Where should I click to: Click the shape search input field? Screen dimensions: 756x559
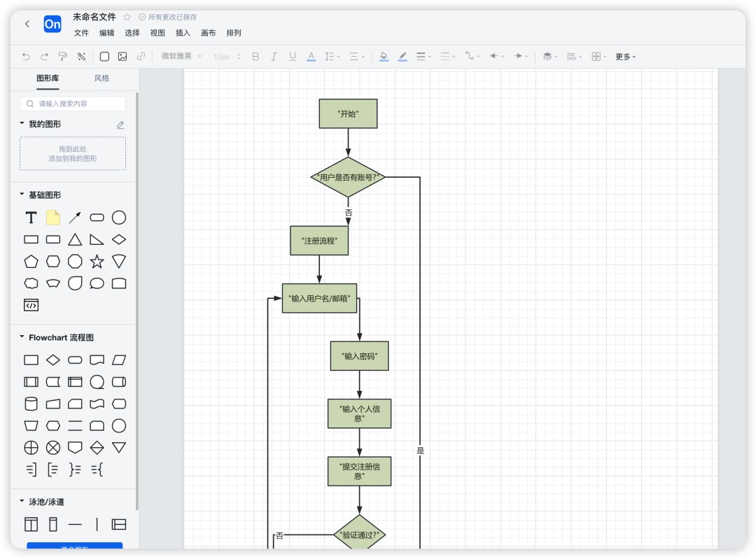73,104
